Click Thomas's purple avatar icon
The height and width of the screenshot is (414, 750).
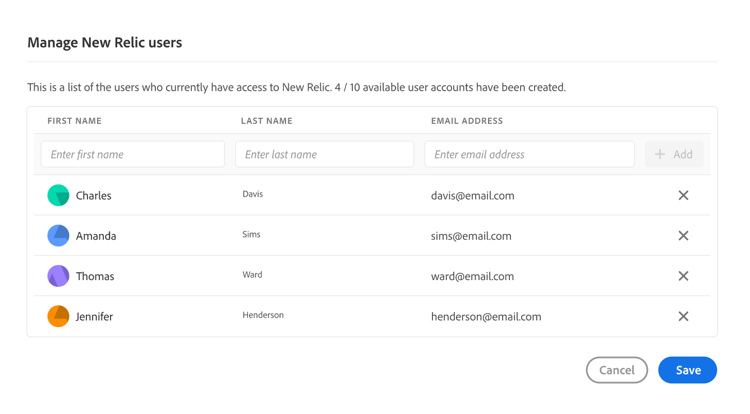(58, 276)
